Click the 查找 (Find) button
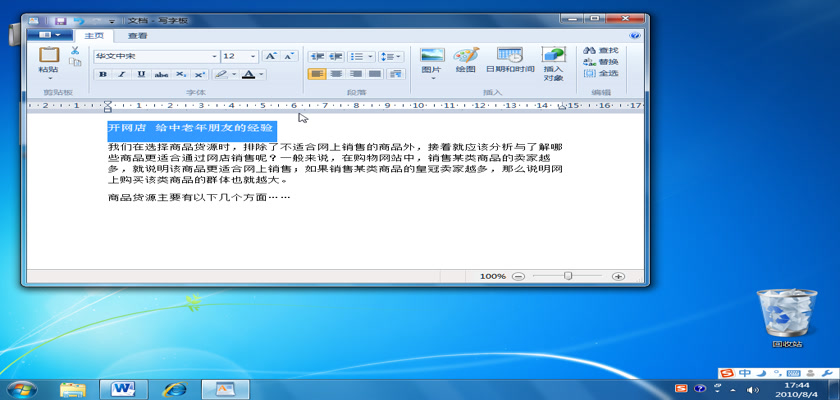The height and width of the screenshot is (400, 840). point(602,50)
